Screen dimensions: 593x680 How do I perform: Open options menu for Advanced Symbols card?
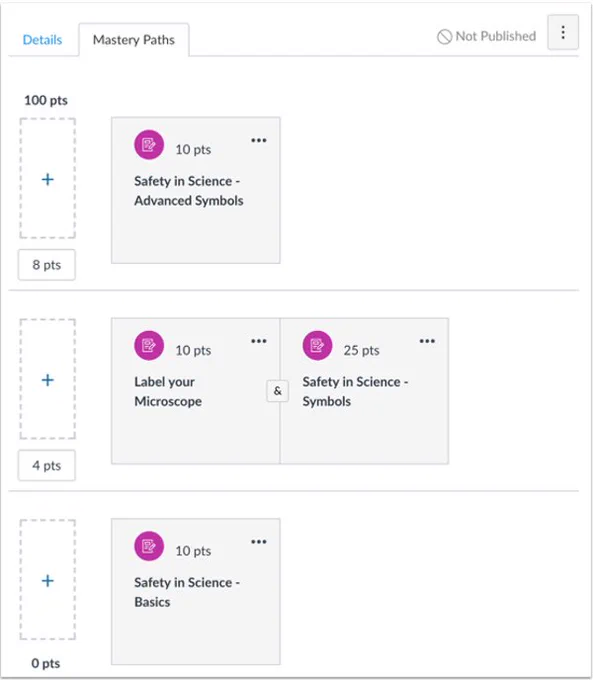tap(259, 140)
